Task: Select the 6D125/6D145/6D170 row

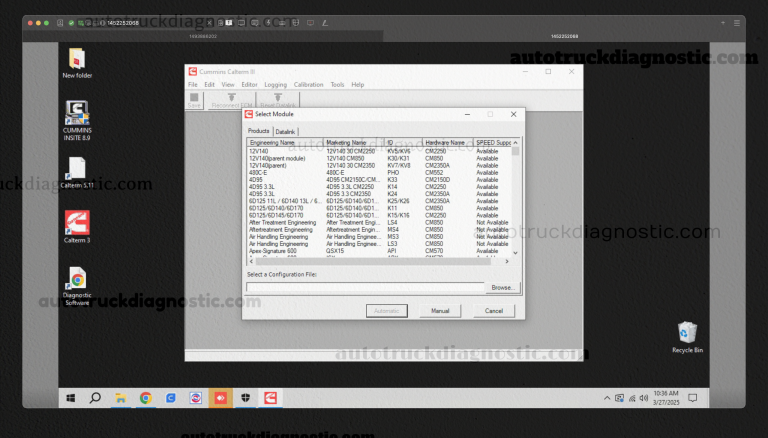Action: click(x=380, y=215)
